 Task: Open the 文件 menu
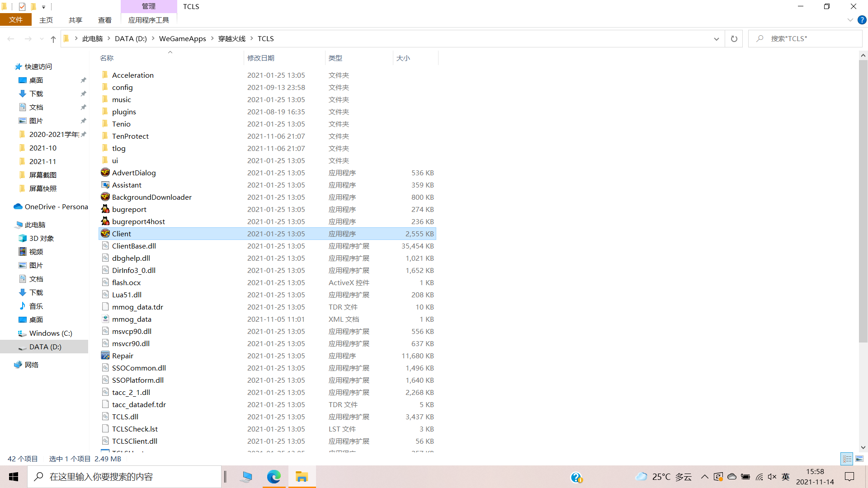point(16,20)
